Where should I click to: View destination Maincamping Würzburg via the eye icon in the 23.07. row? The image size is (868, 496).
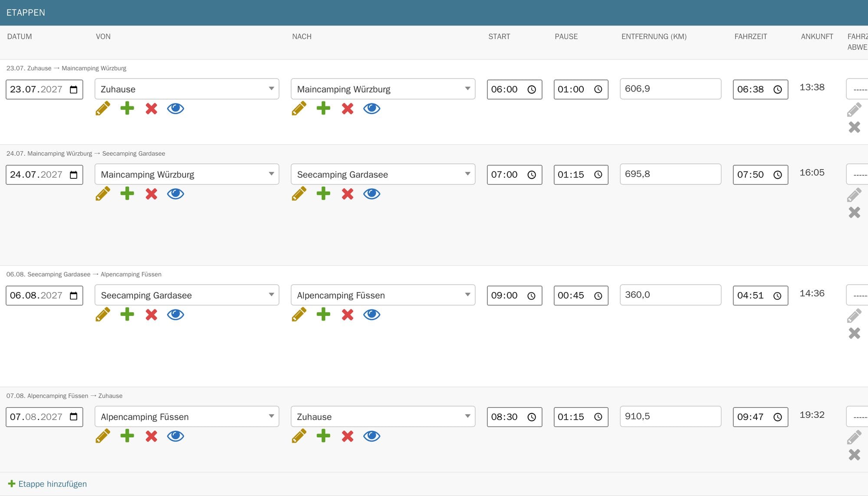tap(372, 108)
